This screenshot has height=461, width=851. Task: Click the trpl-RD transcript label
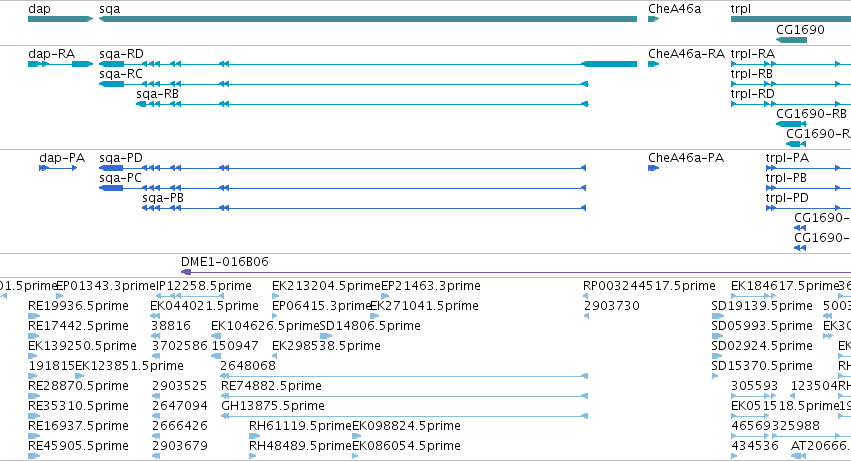(x=752, y=94)
